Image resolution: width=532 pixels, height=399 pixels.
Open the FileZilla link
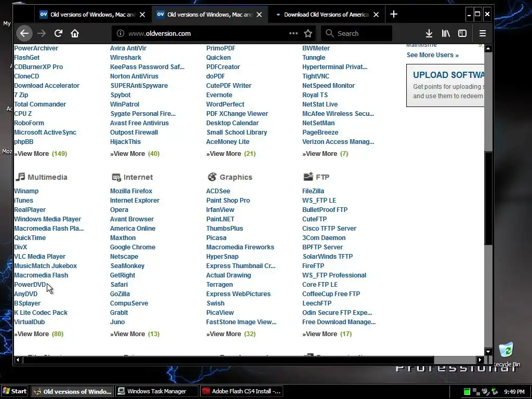(x=313, y=191)
